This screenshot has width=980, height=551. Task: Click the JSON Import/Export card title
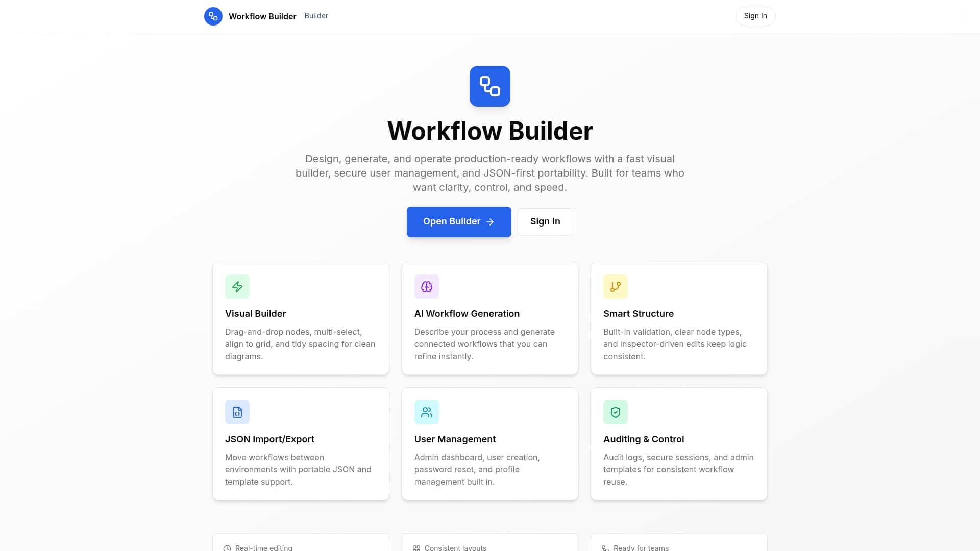pos(269,439)
